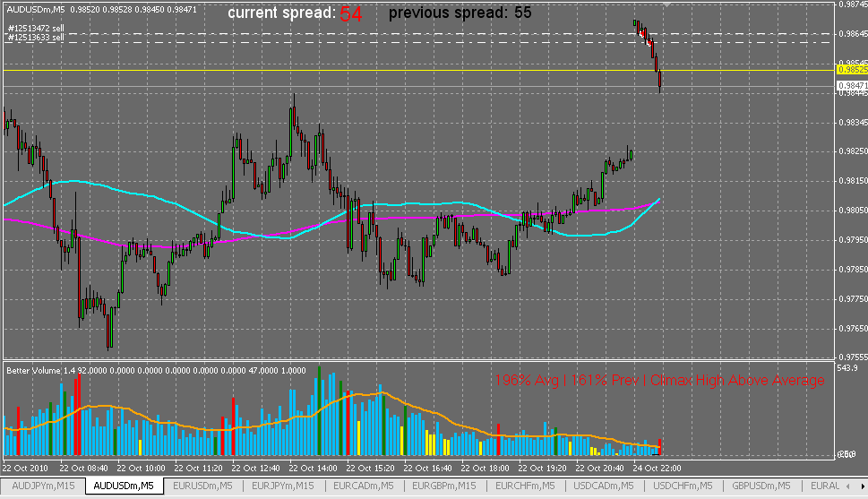Switch to the EURCHFm,M5 chart tab
Image resolution: width=868 pixels, height=499 pixels.
click(525, 486)
